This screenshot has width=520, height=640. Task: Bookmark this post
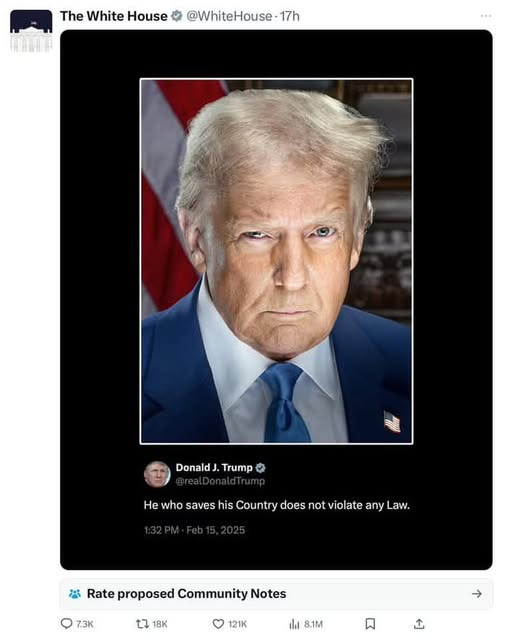[370, 624]
